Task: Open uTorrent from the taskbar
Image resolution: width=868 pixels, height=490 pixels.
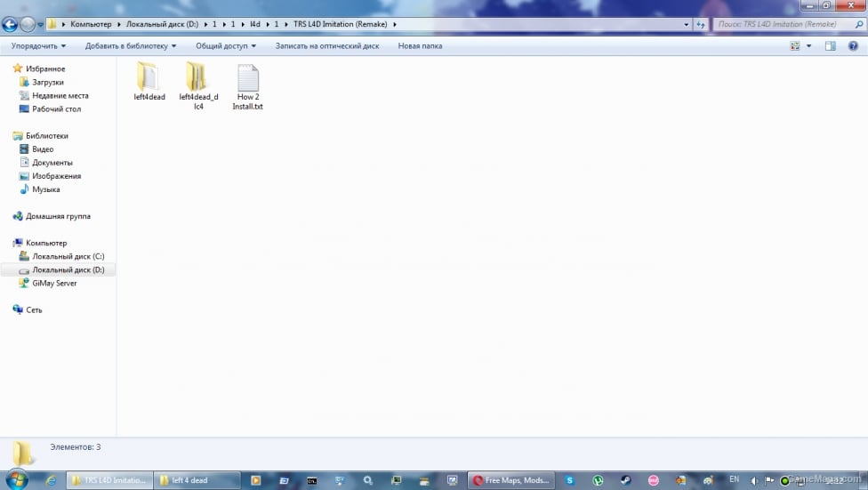Action: (598, 480)
